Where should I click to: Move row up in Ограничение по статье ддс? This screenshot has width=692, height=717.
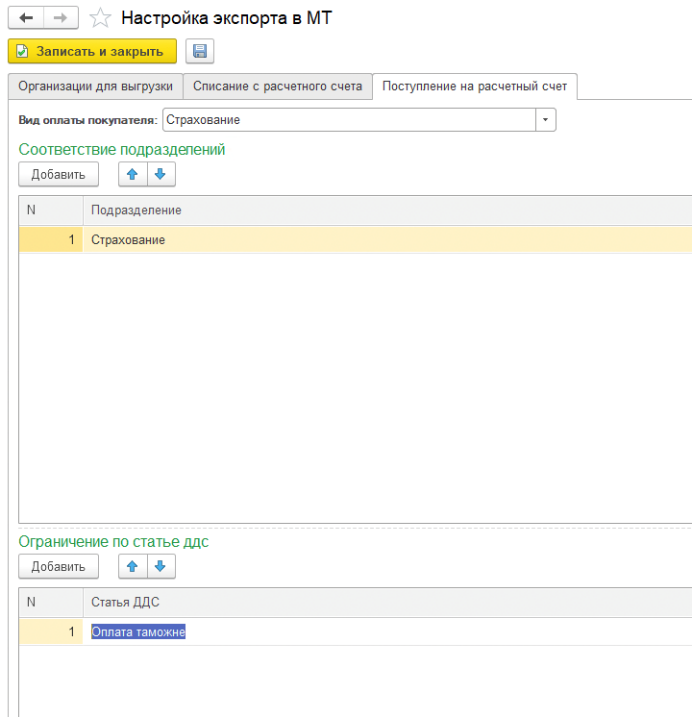(132, 567)
